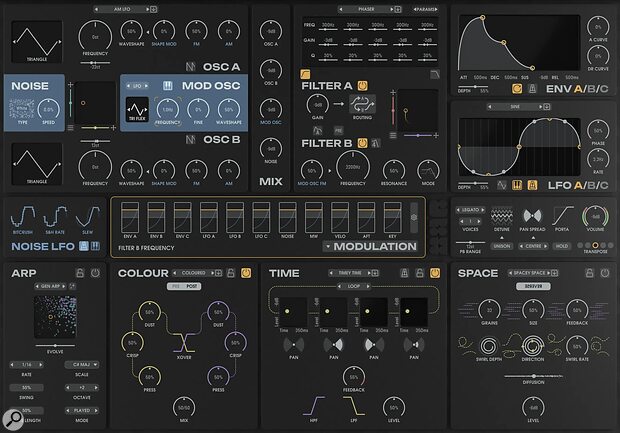Switch to ENV C tab

coord(604,89)
